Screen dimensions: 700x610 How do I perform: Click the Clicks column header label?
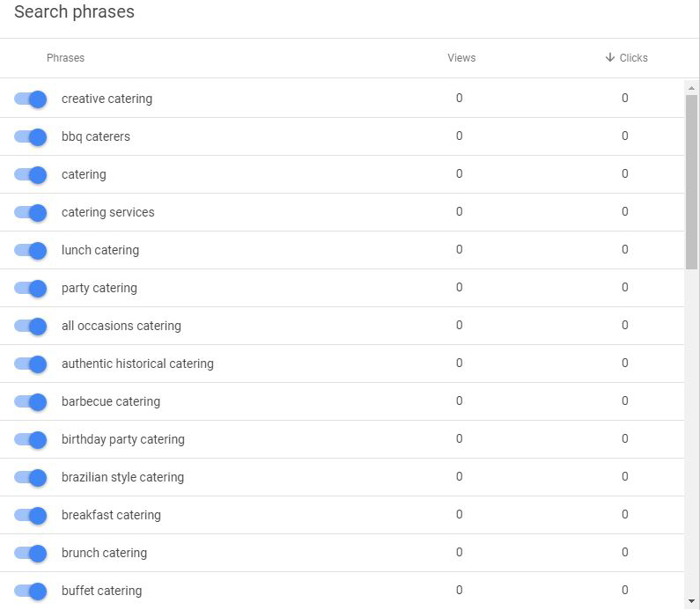point(633,58)
